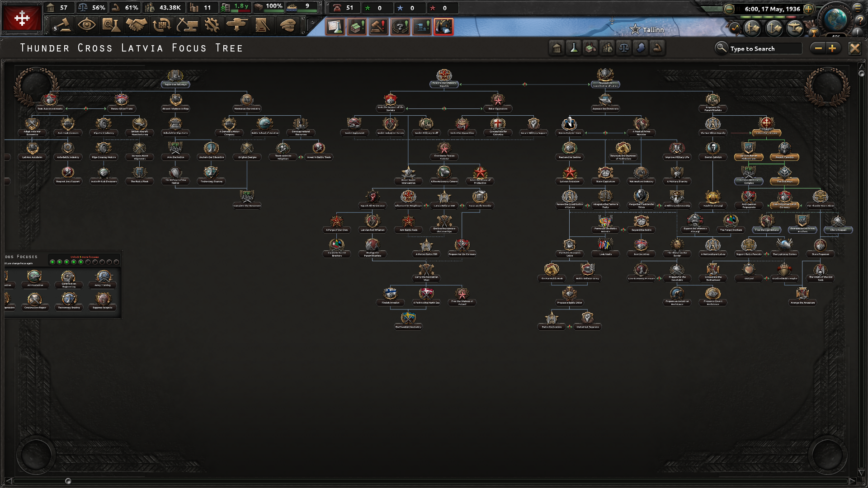Select the Finnish Invasion focus
Screen dimensions: 868x488
390,296
